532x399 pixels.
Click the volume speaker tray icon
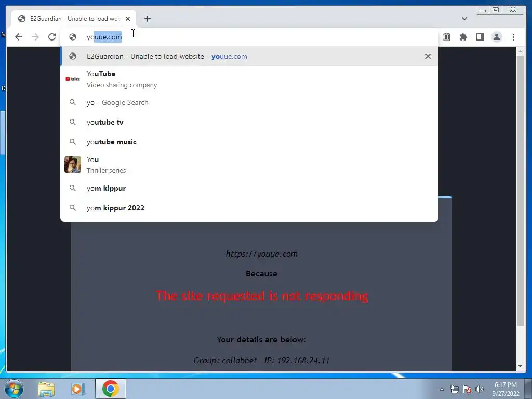[480, 389]
